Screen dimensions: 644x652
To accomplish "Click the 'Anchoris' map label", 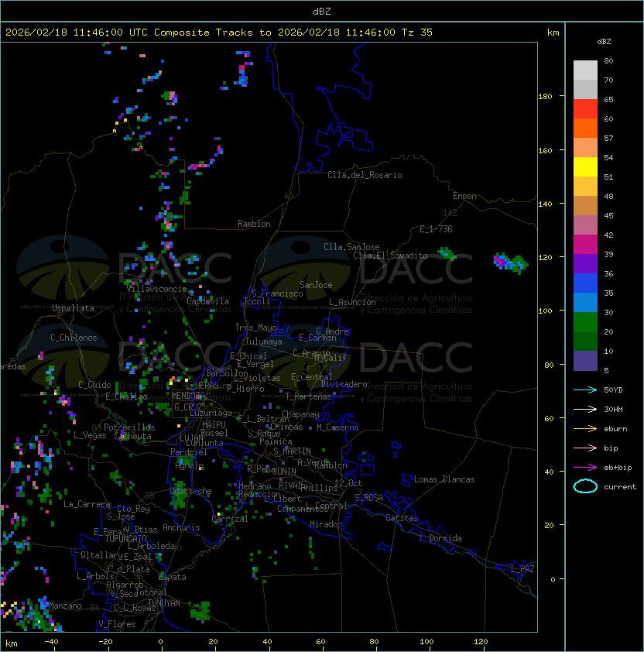I will [181, 527].
